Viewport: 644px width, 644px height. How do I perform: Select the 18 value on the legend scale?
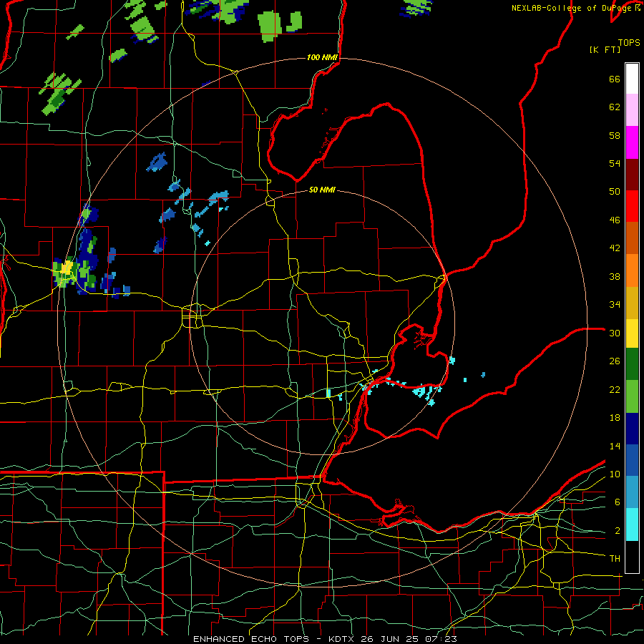tap(615, 418)
